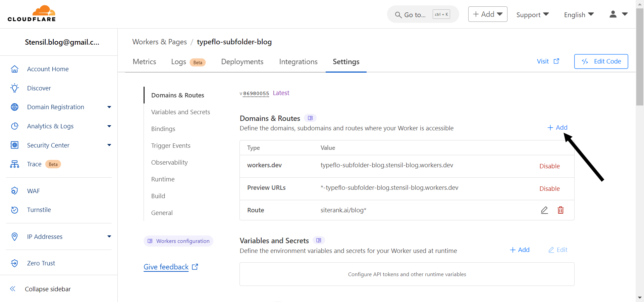Expand the Analytics & Logs section

pyautogui.click(x=109, y=126)
